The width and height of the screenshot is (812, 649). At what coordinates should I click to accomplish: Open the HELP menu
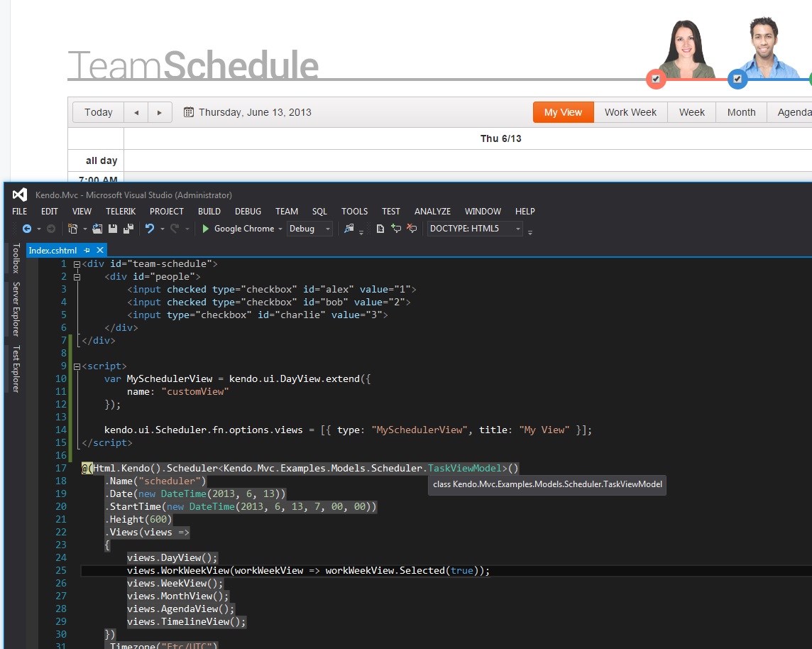[525, 212]
